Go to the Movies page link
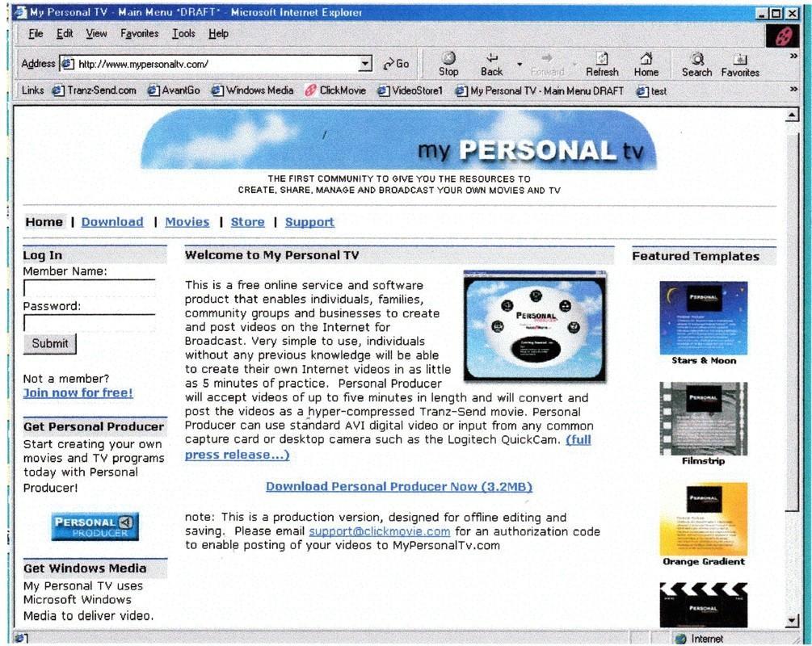 coord(187,222)
